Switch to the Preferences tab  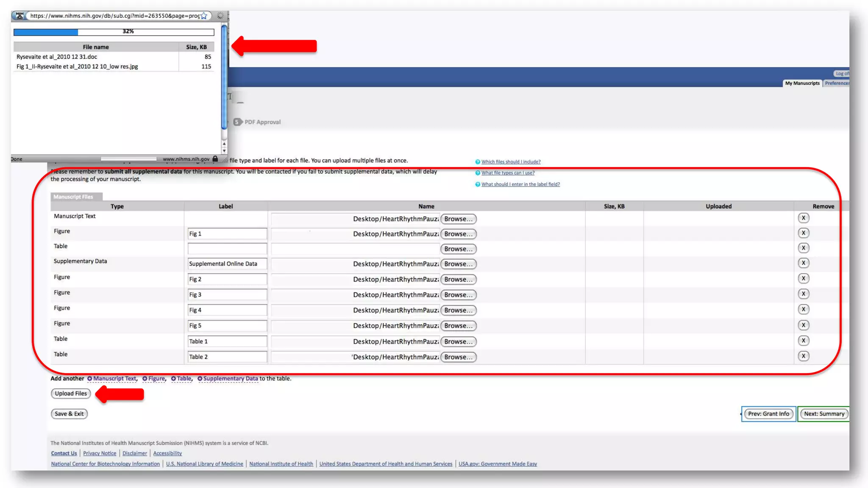(x=837, y=83)
